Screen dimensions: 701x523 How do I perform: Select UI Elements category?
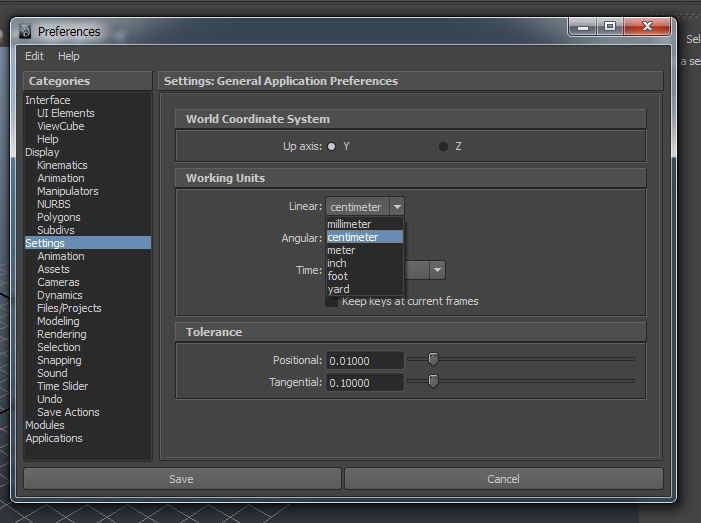tap(88, 113)
